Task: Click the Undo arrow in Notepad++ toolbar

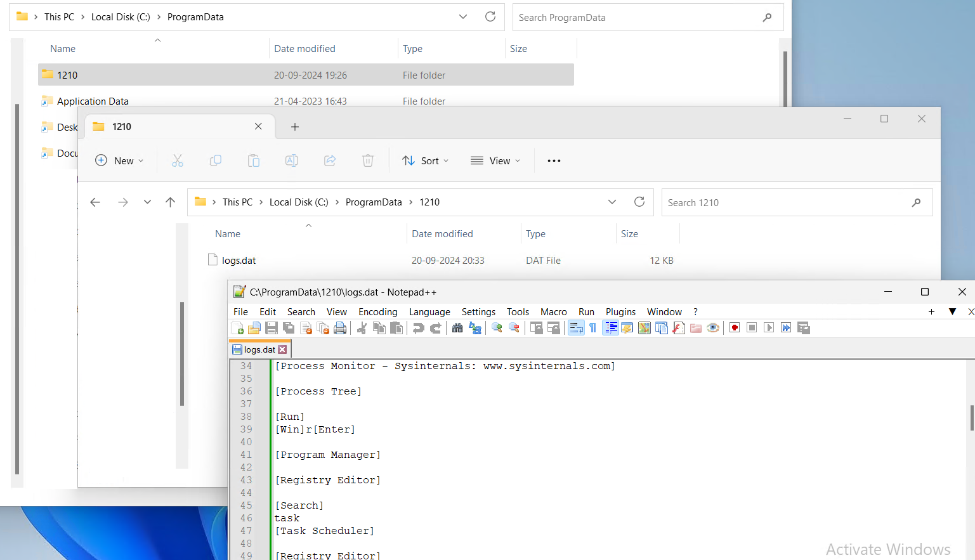Action: point(418,328)
